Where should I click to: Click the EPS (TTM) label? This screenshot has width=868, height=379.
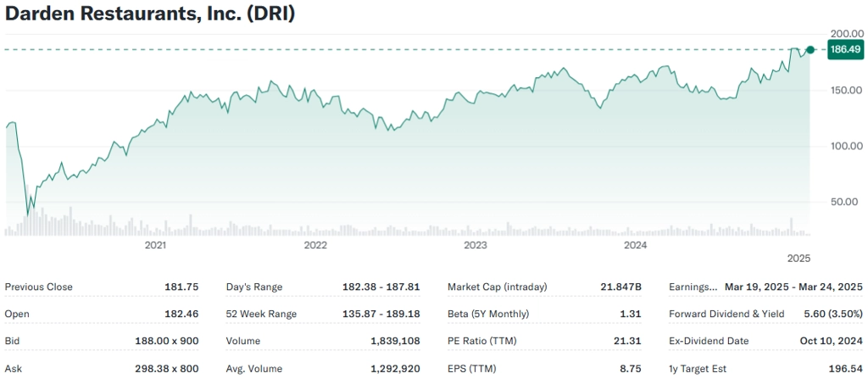pos(471,369)
